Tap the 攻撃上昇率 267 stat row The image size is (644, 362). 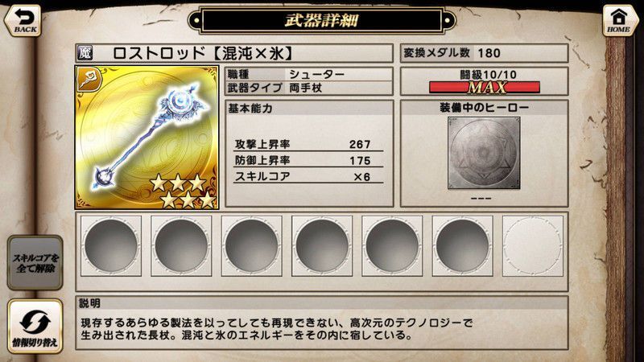pyautogui.click(x=308, y=145)
